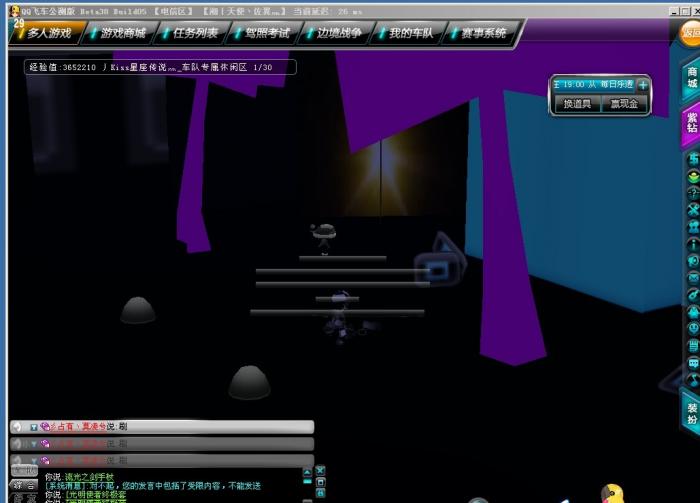Open the mail envelope sidebar icon
700x503 pixels.
point(693,278)
